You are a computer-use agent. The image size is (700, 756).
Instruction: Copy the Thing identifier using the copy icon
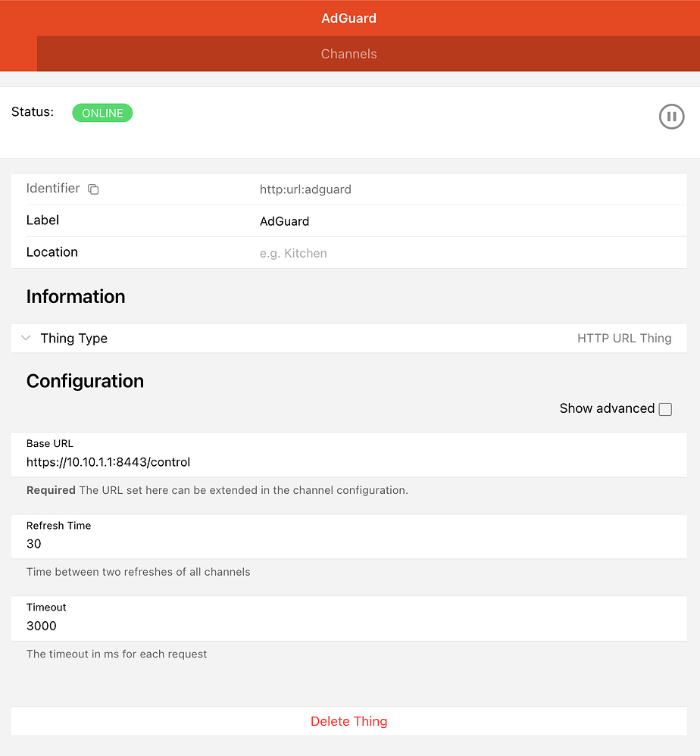click(x=92, y=189)
